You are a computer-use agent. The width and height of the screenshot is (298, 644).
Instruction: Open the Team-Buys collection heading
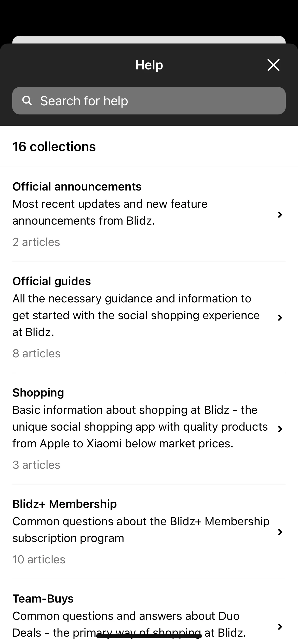pyautogui.click(x=43, y=599)
